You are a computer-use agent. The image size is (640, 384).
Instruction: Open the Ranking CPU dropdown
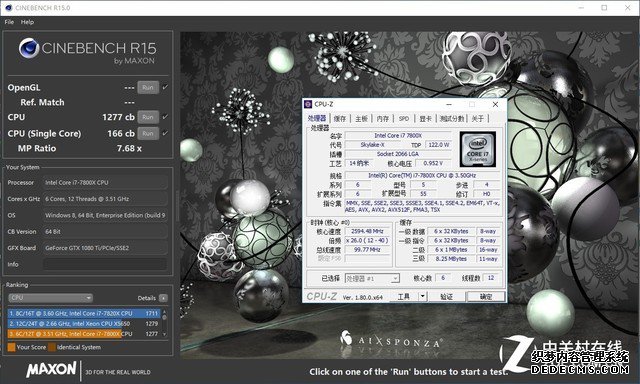coord(50,298)
